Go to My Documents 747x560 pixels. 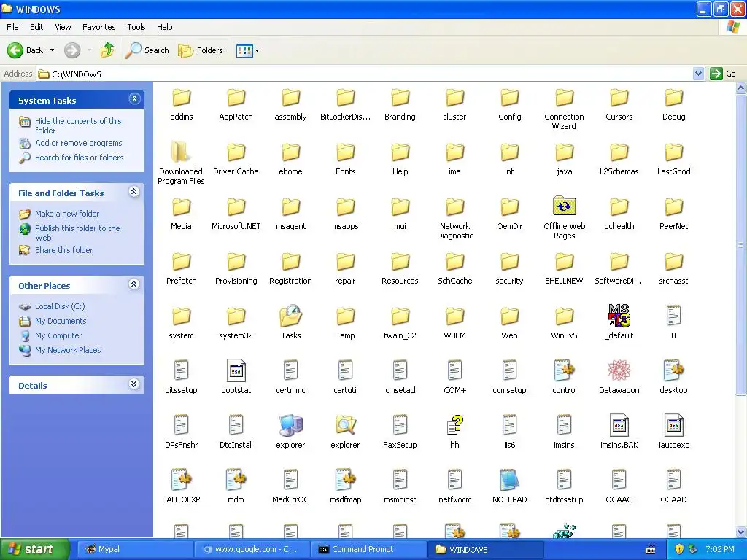click(61, 321)
